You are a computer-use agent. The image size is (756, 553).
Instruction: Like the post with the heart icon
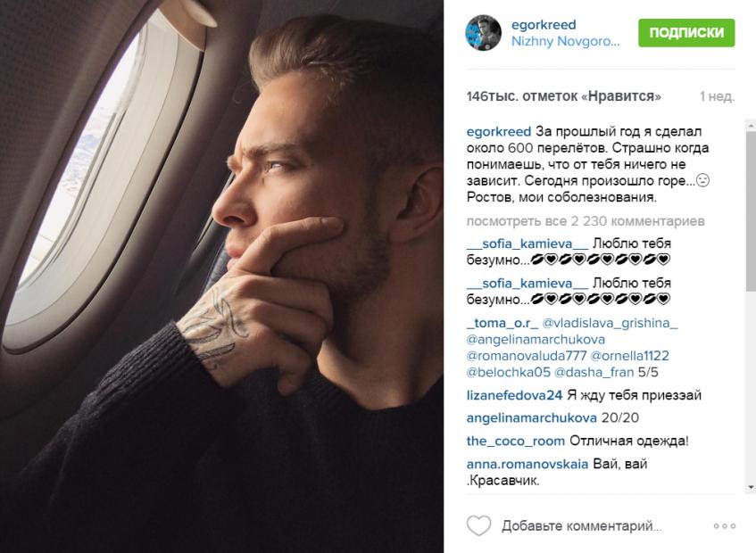(478, 525)
